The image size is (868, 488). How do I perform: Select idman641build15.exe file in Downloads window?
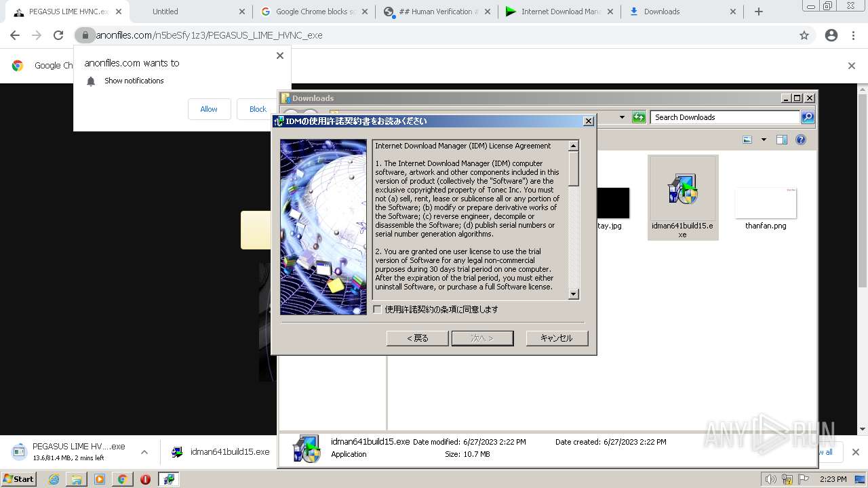[682, 197]
